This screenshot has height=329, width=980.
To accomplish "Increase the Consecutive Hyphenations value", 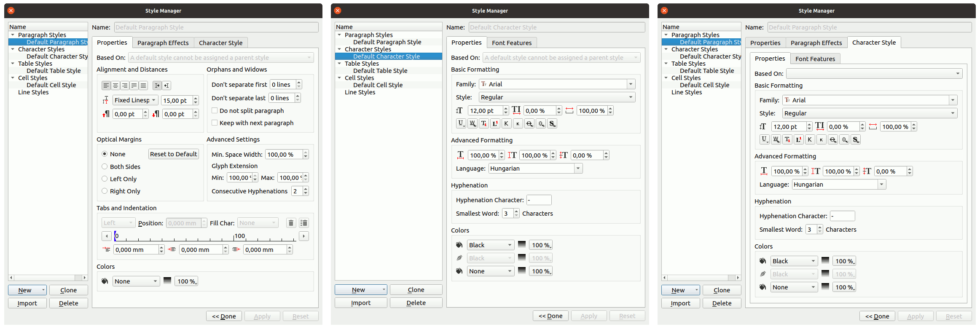I will click(x=306, y=189).
